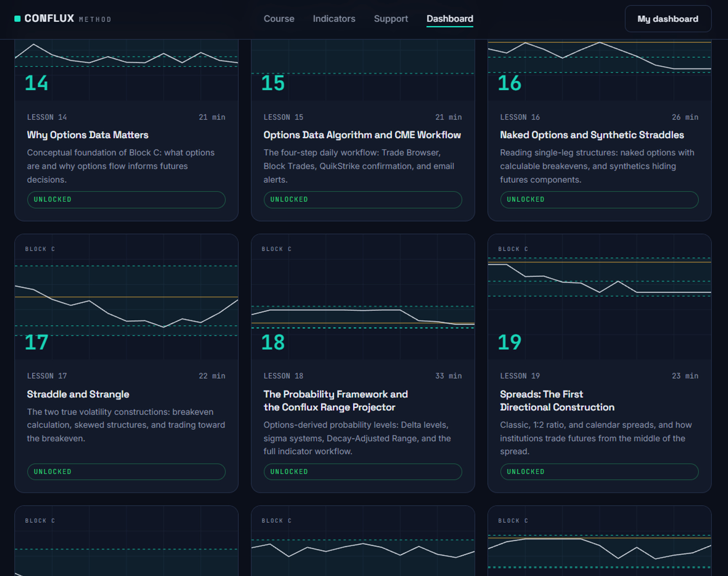
Task: Open Lesson 17 chart thumbnail
Action: pos(126,297)
